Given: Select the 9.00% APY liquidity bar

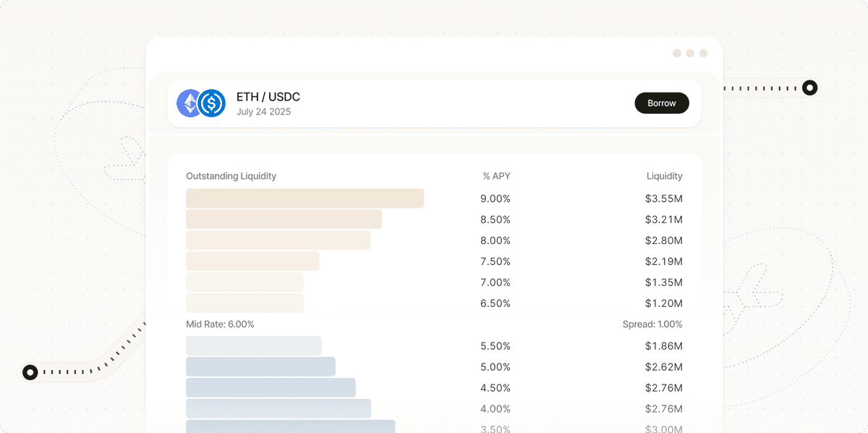Looking at the screenshot, I should tap(305, 198).
